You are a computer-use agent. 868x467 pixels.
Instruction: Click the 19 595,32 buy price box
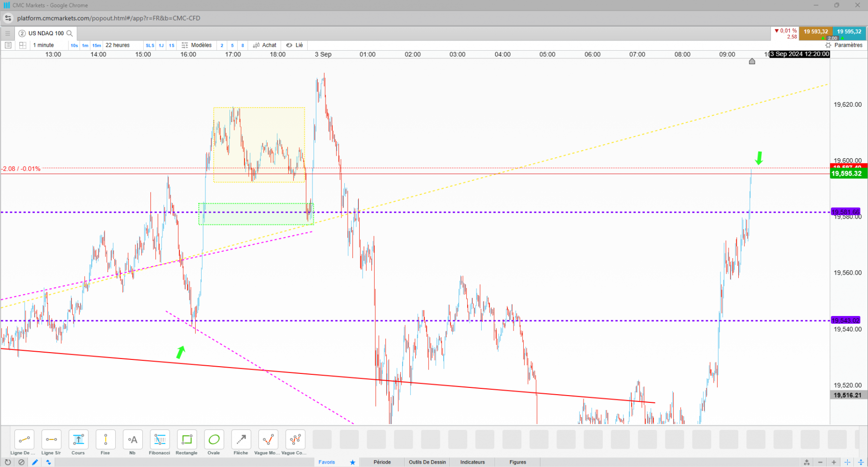click(x=849, y=32)
